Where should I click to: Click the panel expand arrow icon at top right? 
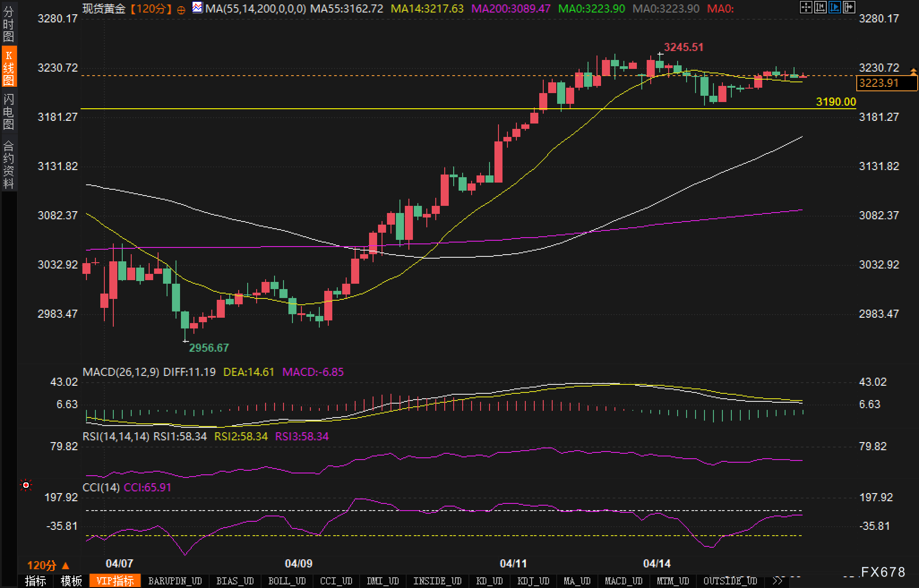click(849, 7)
